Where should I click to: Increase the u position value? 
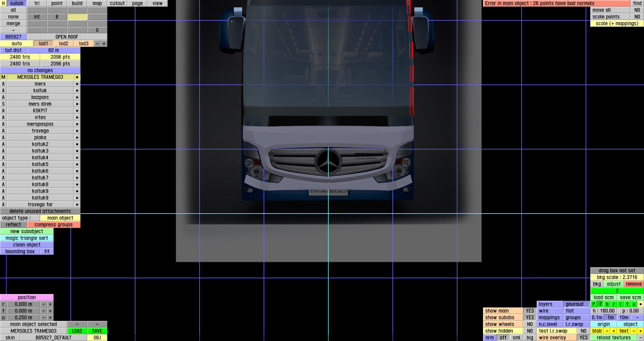(50, 318)
